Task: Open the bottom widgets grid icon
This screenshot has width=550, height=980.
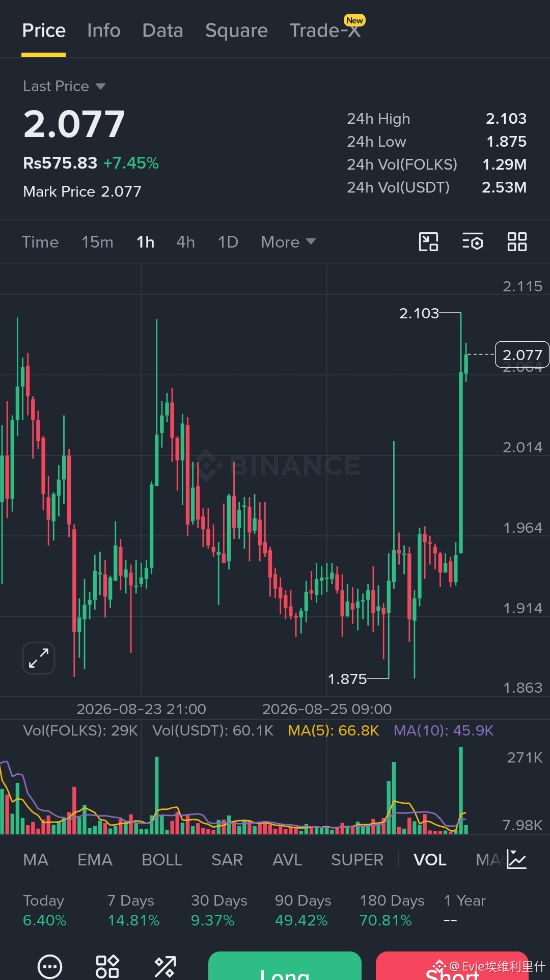Action: pos(107,966)
